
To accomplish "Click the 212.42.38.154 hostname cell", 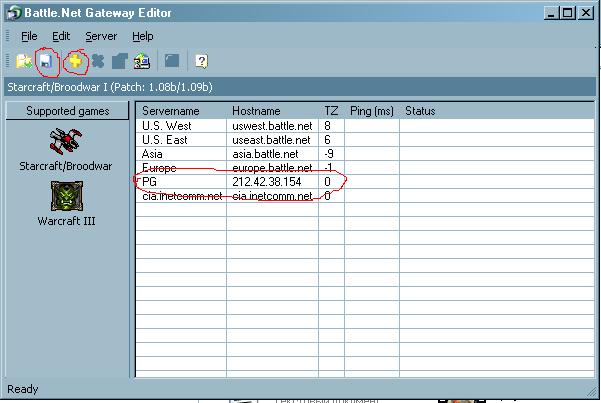I will (273, 182).
